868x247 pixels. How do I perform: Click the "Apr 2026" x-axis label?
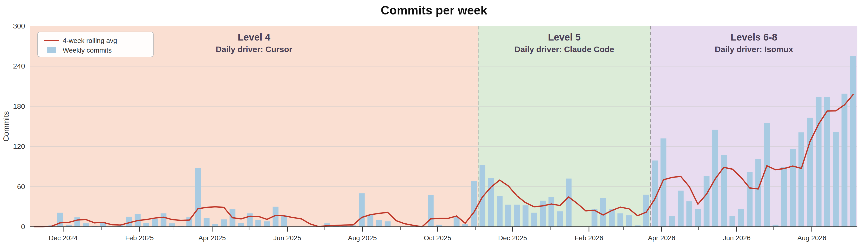pos(661,238)
